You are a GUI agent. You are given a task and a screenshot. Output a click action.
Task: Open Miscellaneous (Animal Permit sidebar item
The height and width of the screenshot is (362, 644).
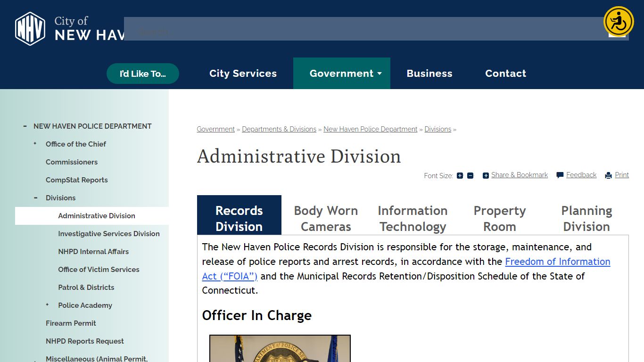[97, 359]
